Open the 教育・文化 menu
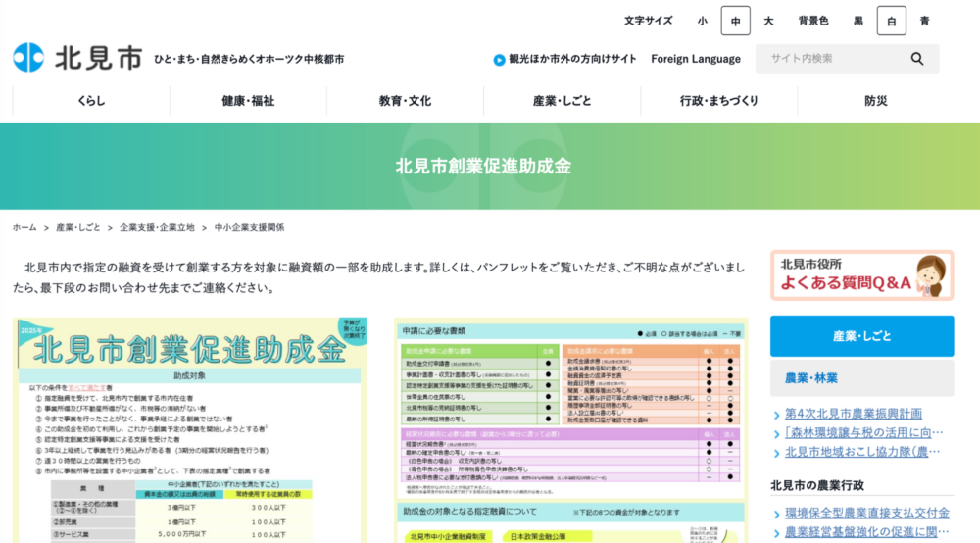Viewport: 980px width, 543px height. click(405, 101)
